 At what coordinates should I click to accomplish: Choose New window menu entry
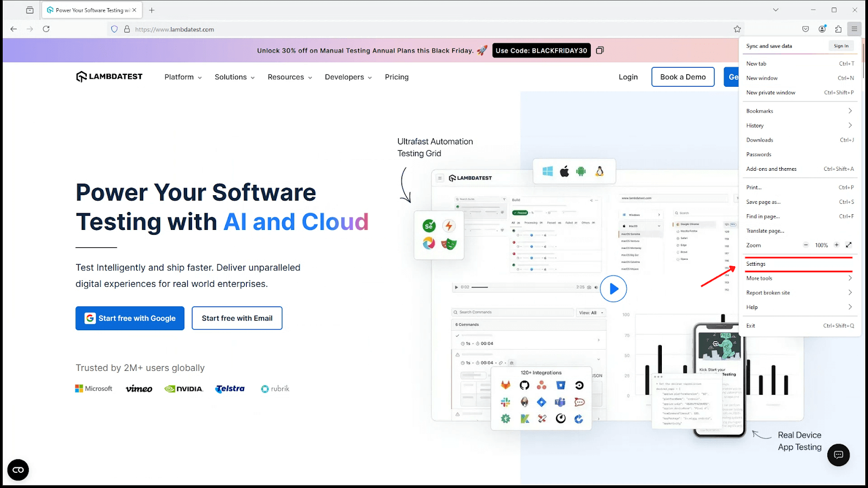coord(800,78)
